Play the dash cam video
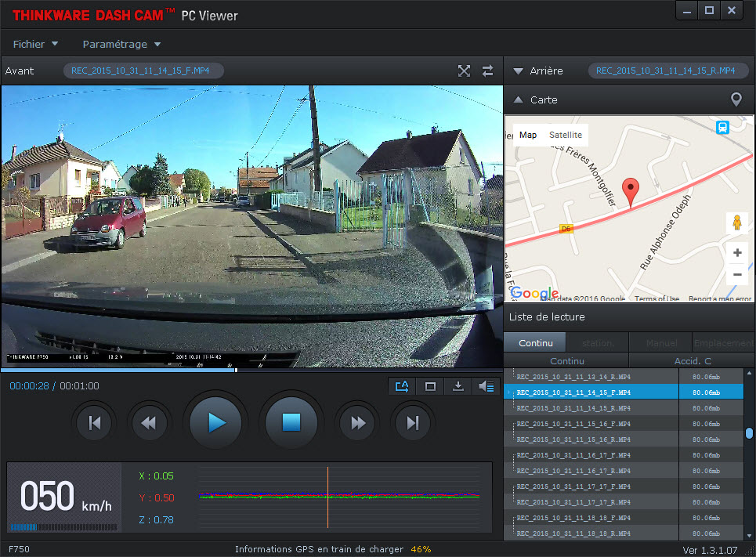756x557 pixels. tap(215, 423)
